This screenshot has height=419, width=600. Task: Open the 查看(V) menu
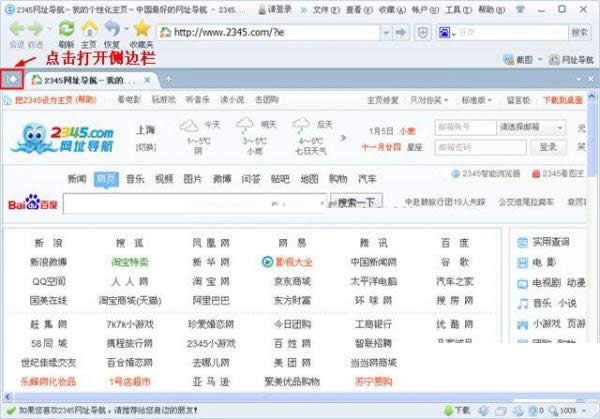click(359, 10)
